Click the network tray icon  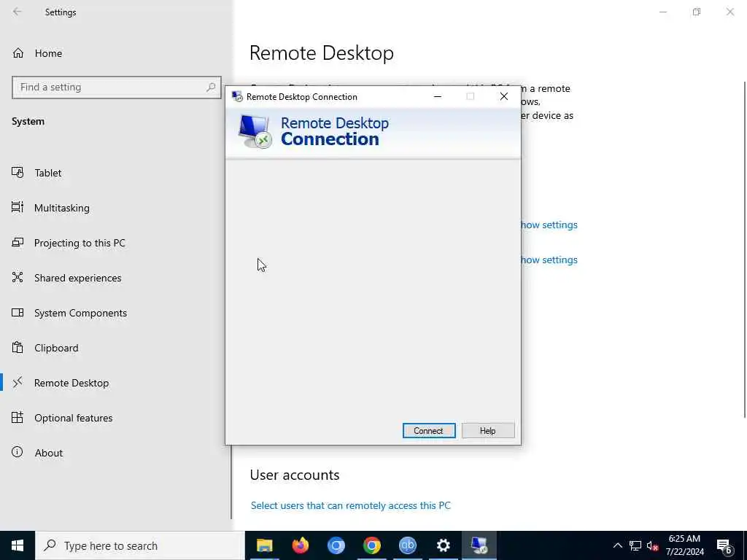coord(635,545)
